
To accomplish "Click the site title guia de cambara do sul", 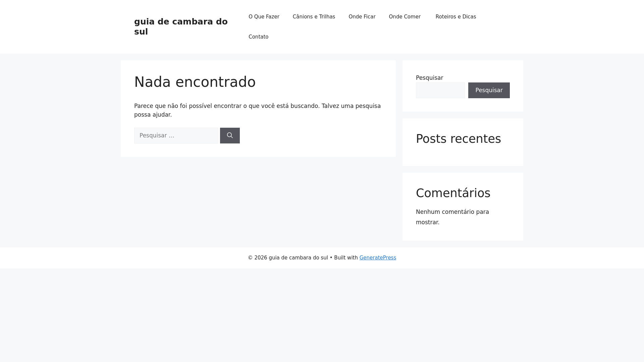I will (181, 26).
